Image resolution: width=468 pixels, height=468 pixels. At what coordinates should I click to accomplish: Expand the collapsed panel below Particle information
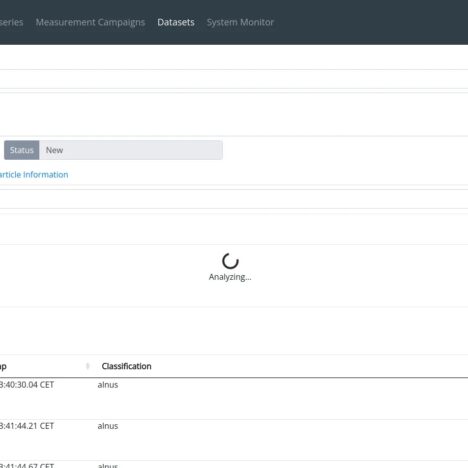click(234, 199)
